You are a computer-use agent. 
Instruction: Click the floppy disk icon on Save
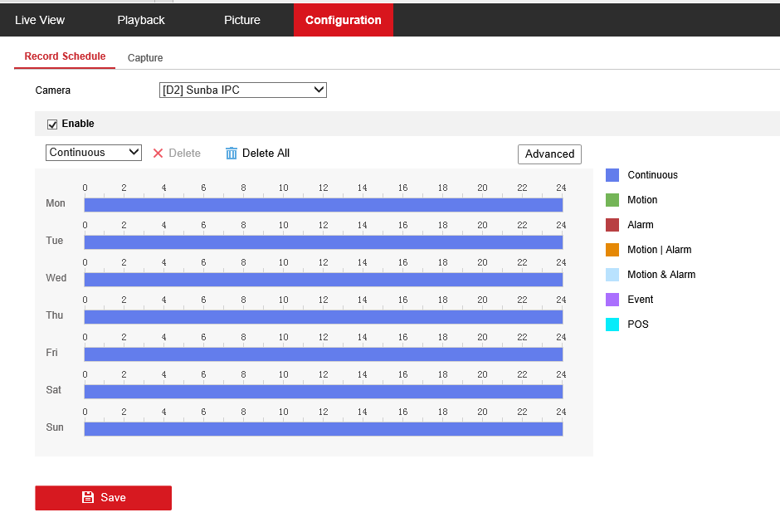(88, 497)
